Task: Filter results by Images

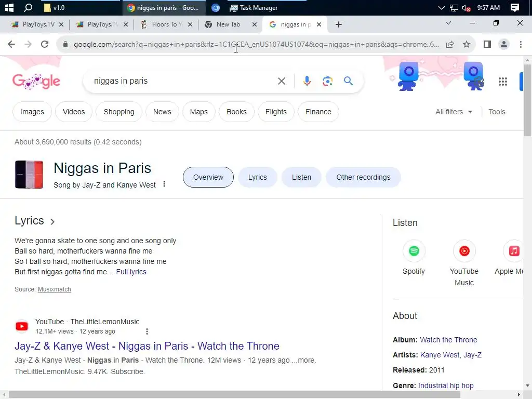Action: point(32,112)
